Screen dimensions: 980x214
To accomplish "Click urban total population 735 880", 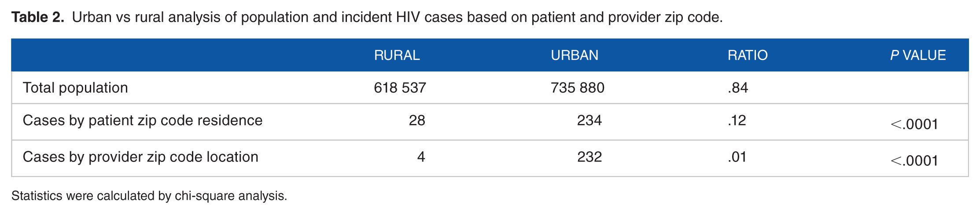I will 577,88.
